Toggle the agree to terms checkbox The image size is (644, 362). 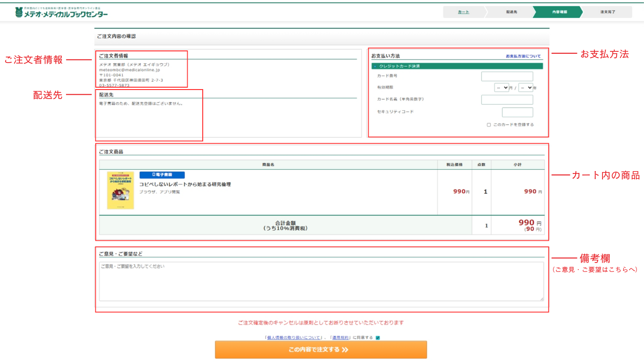click(x=378, y=337)
